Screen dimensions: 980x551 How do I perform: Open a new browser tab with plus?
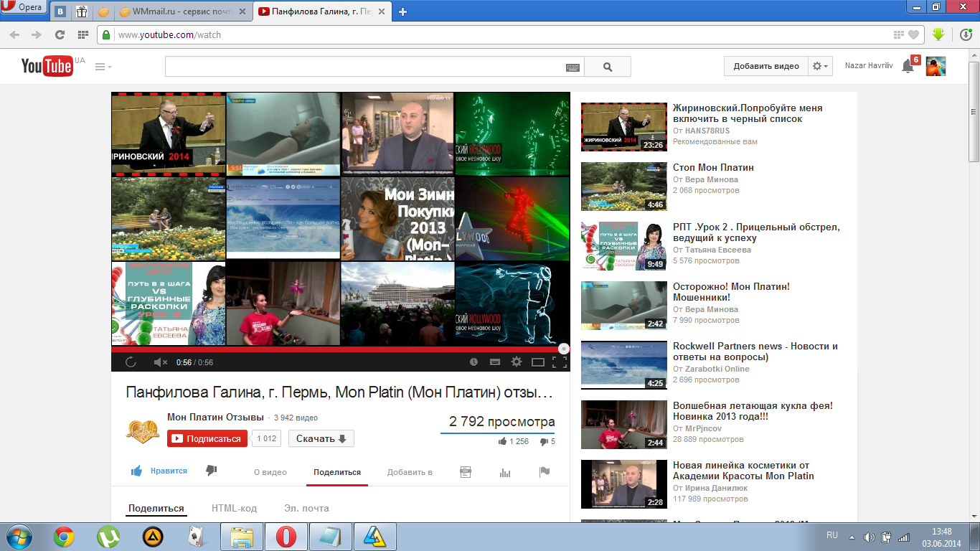click(403, 11)
